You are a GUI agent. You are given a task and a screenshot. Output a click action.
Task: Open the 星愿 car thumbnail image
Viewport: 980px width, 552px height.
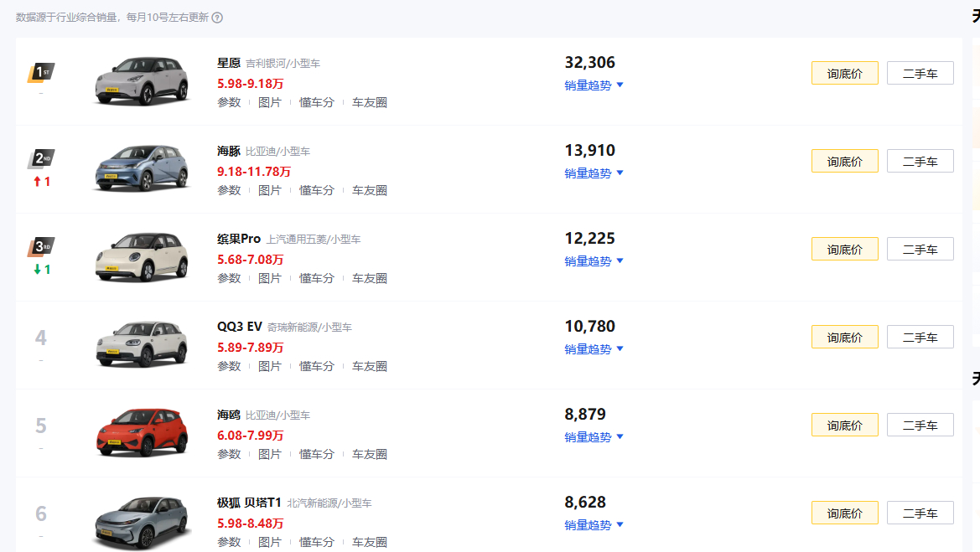pos(142,80)
